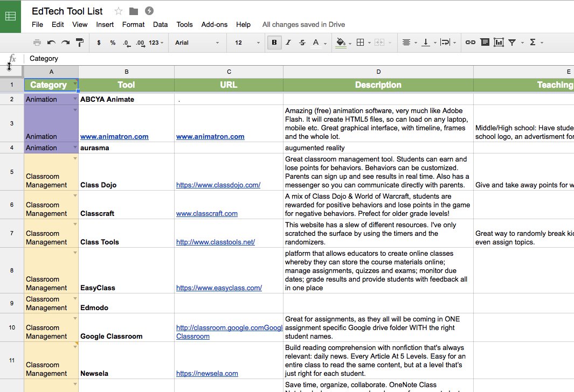
Task: Open the Add-ons menu
Action: [214, 25]
